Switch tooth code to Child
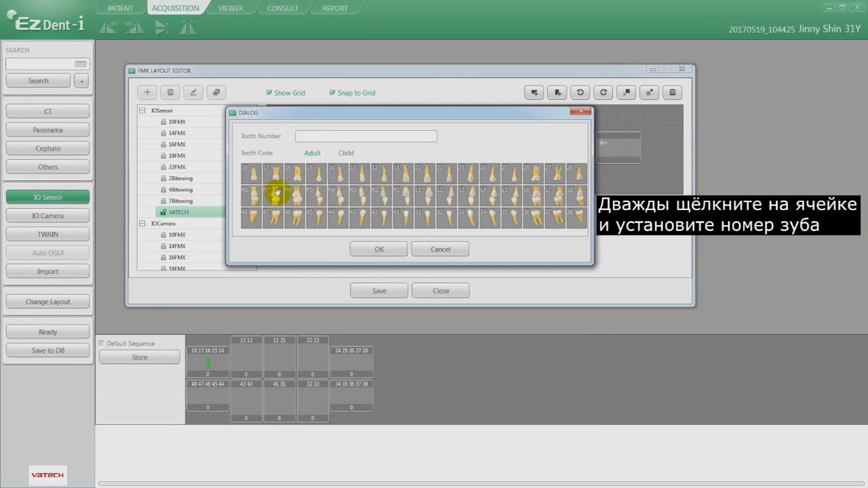The height and width of the screenshot is (488, 868). point(346,153)
